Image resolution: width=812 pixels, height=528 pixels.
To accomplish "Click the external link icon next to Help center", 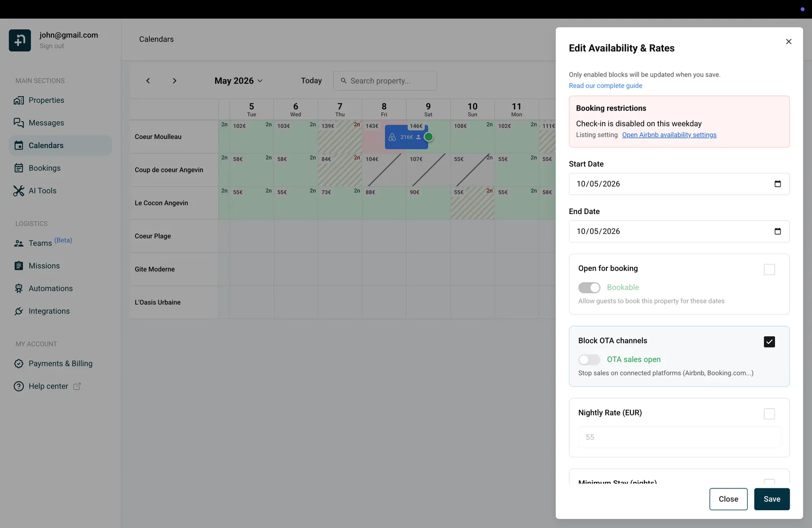I will tap(77, 386).
